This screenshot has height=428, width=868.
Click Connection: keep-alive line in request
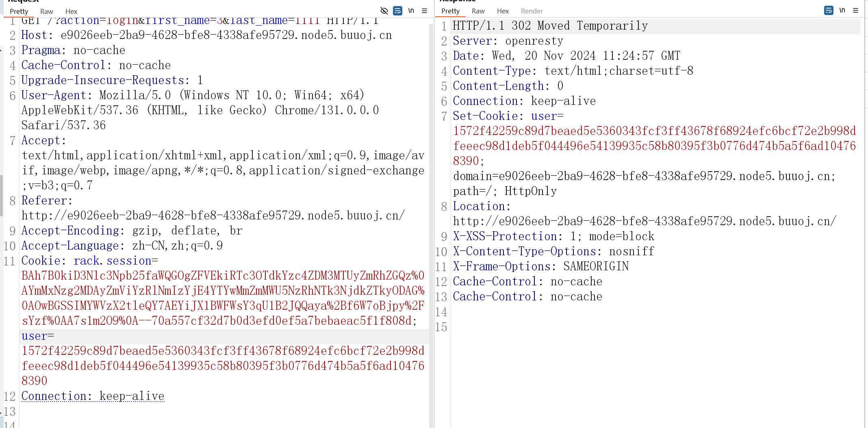pos(93,396)
